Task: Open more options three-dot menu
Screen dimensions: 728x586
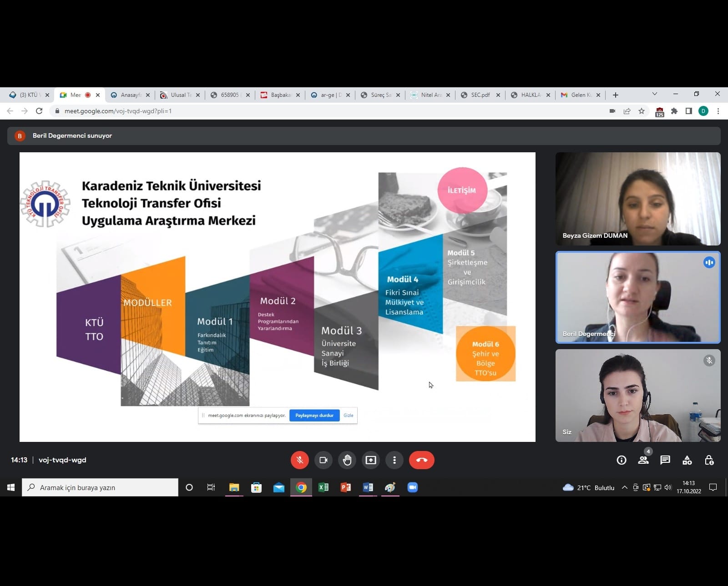Action: (x=394, y=460)
